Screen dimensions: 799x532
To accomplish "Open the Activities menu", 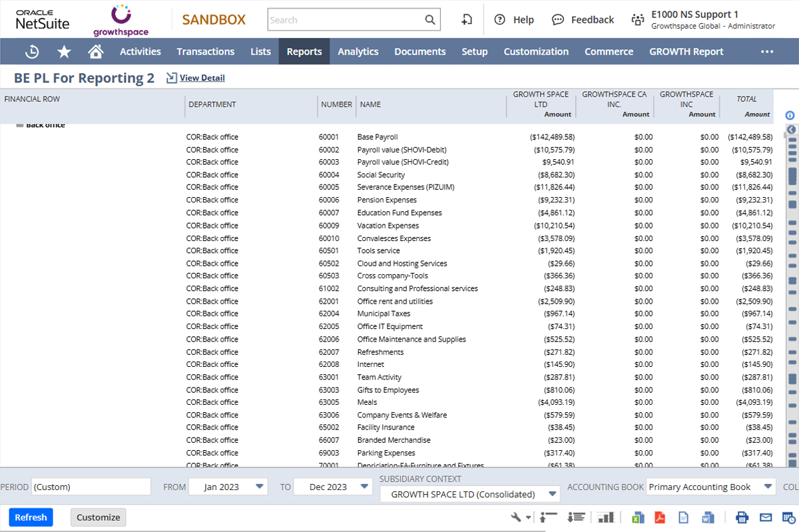I will pos(140,51).
